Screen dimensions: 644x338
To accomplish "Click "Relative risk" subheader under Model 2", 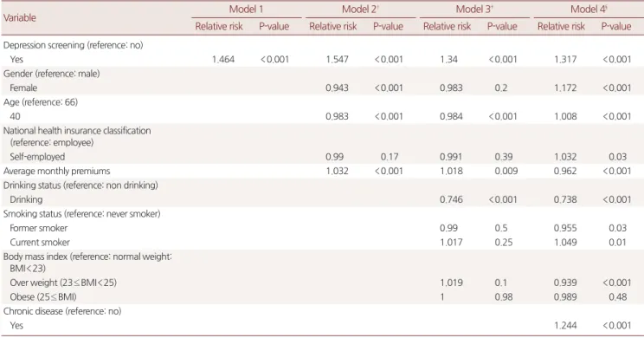I will pos(333,26).
